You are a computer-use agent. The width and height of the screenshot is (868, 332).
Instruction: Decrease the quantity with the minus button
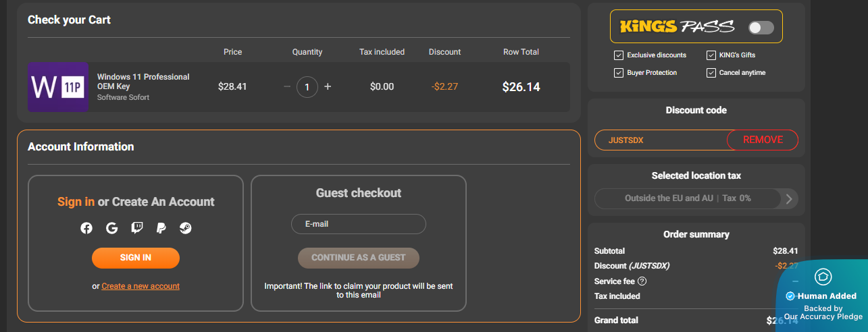[287, 86]
